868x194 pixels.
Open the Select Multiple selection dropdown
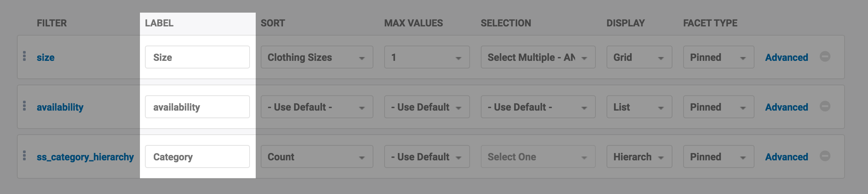pyautogui.click(x=538, y=57)
